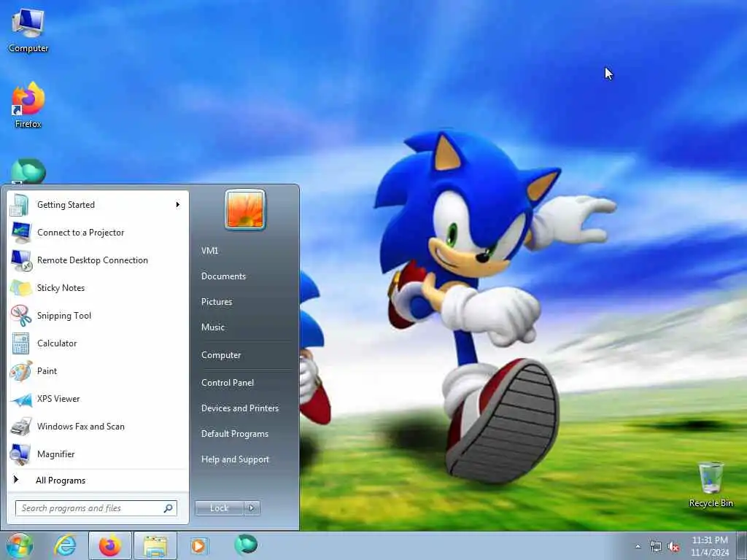This screenshot has height=560, width=747.
Task: Click the Magnifier label
Action: (55, 454)
